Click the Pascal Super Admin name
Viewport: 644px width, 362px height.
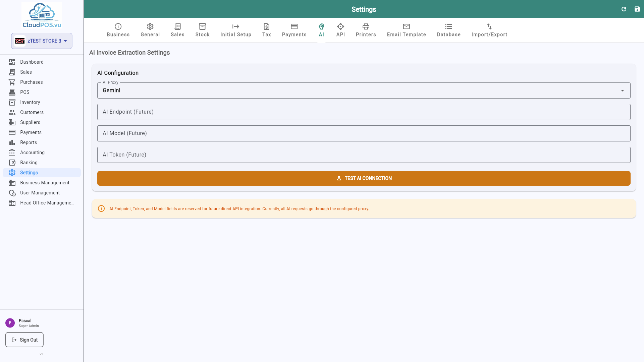[29, 323]
